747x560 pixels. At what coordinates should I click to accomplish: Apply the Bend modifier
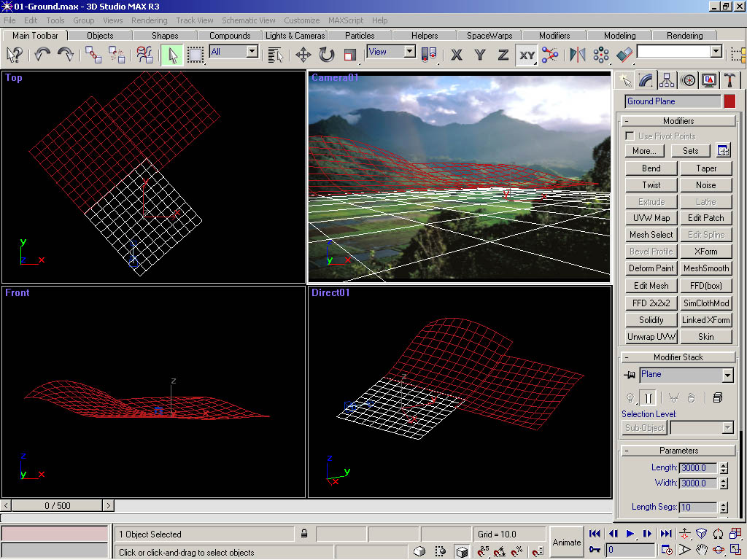point(650,168)
